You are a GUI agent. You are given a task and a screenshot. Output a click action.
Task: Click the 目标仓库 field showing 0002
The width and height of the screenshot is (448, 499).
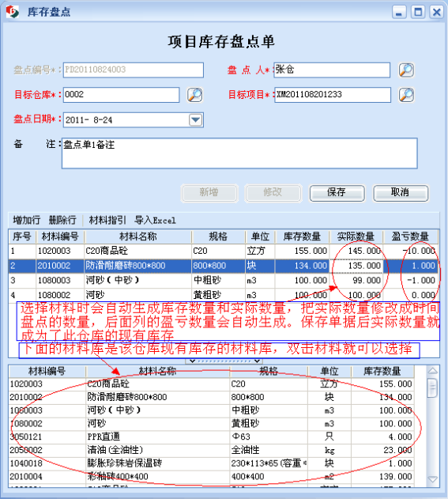[x=121, y=95]
